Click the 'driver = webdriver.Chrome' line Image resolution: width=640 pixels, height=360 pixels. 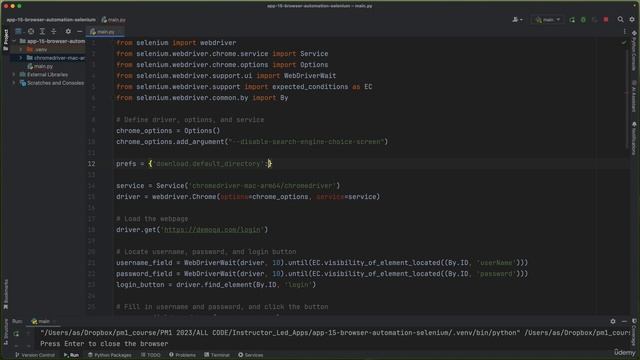coord(248,197)
